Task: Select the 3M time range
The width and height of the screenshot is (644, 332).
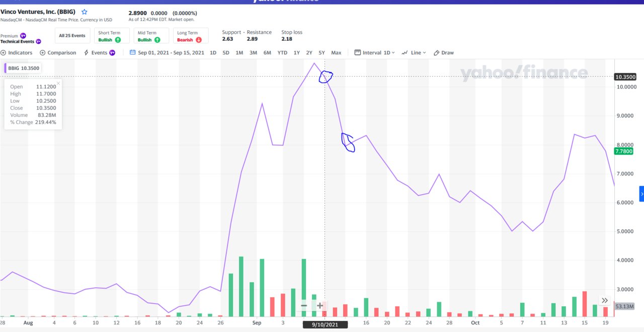Action: [x=254, y=52]
